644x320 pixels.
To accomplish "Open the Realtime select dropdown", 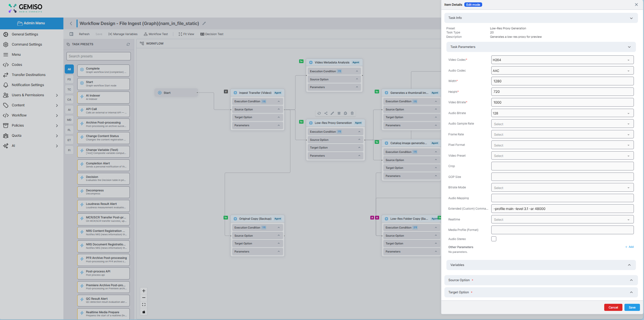I will pos(562,220).
